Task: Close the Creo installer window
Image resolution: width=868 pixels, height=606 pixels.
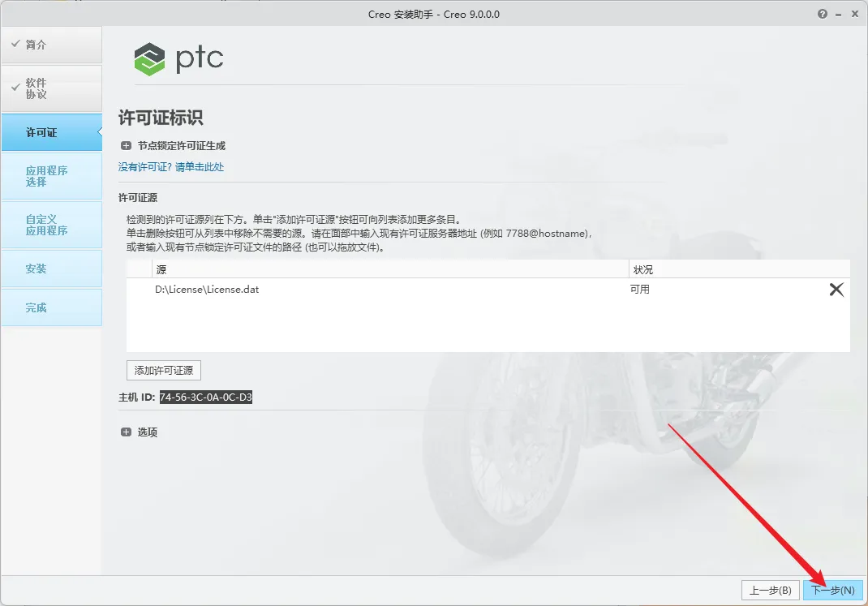Action: tap(855, 14)
